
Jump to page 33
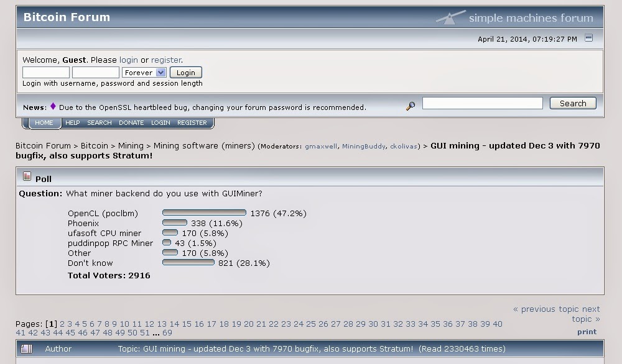pyautogui.click(x=410, y=324)
